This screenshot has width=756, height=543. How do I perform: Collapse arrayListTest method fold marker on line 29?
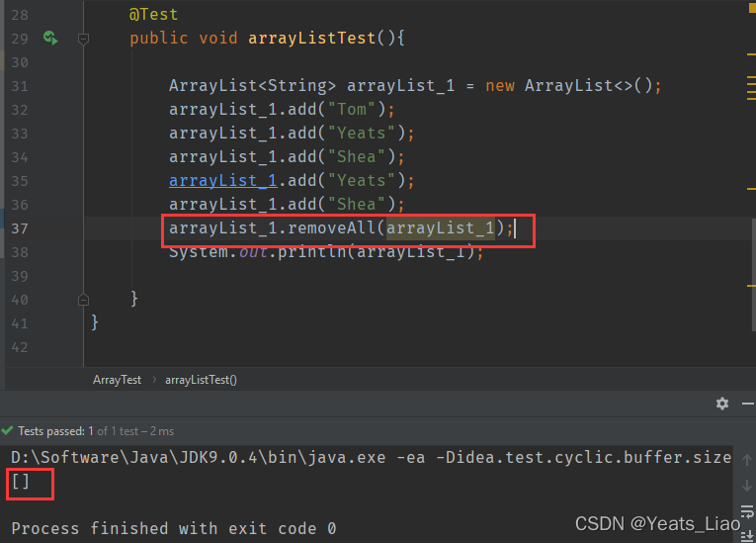click(x=83, y=39)
